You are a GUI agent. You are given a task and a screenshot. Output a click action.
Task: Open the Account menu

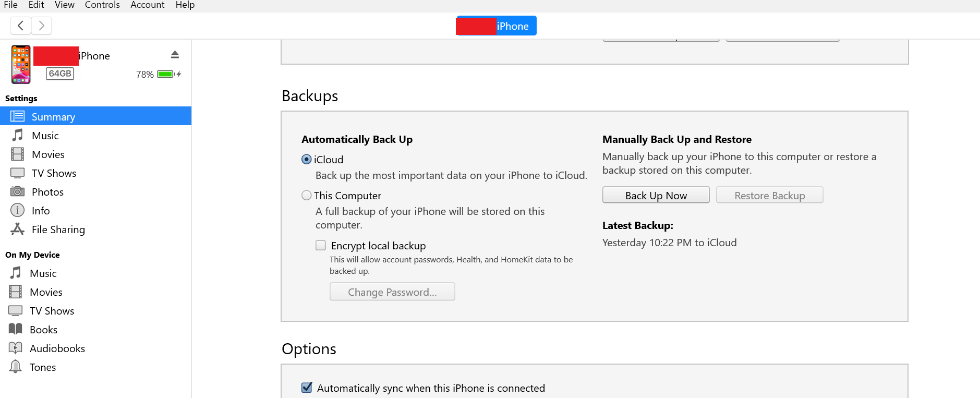point(147,5)
